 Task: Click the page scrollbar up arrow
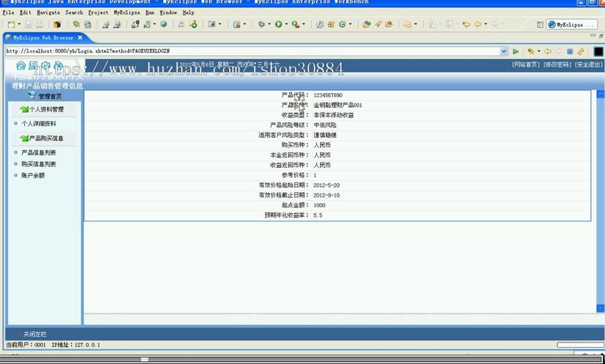pyautogui.click(x=600, y=94)
